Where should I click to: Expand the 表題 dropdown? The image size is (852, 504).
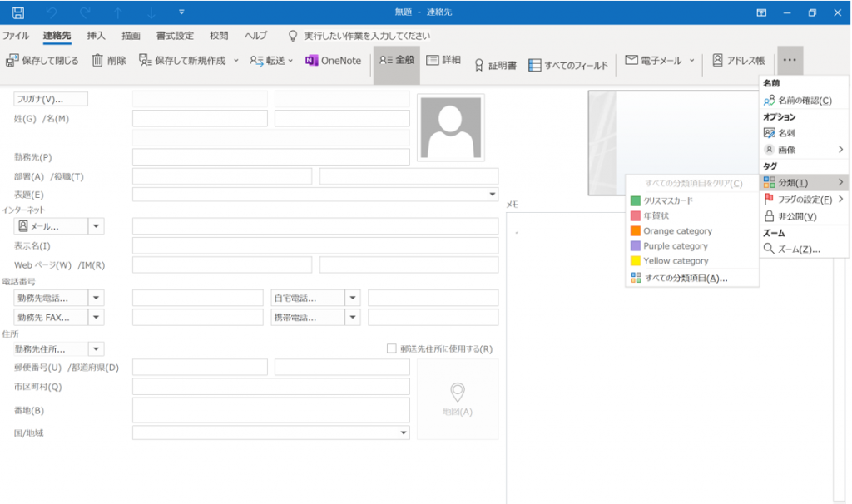(492, 195)
